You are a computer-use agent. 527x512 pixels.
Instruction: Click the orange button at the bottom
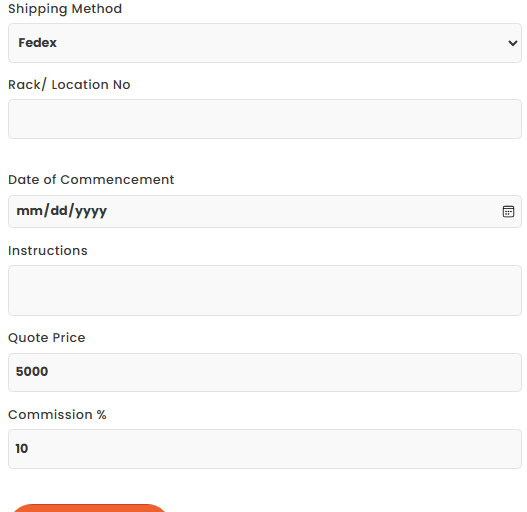tap(90, 508)
